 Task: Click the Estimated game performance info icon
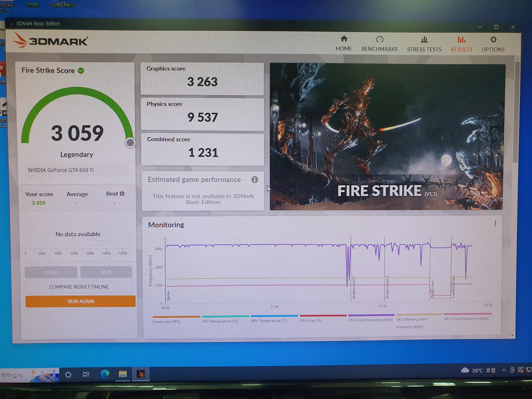tap(255, 180)
